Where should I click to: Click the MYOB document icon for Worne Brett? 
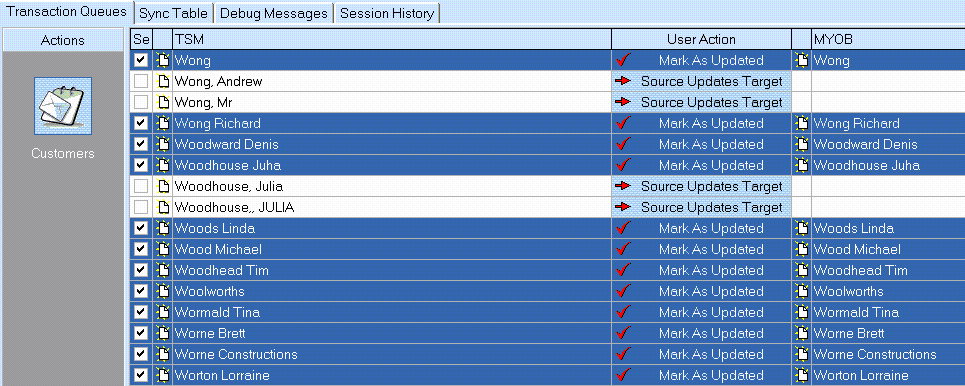(802, 333)
